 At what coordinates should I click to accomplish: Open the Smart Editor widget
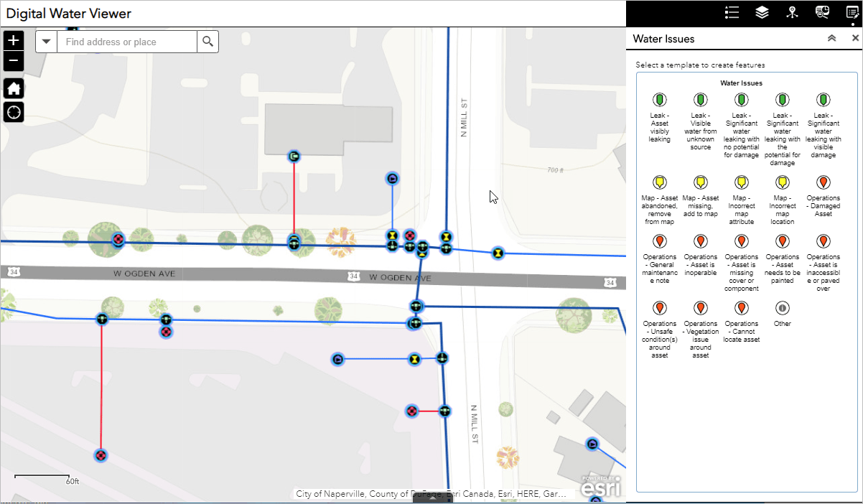click(852, 12)
